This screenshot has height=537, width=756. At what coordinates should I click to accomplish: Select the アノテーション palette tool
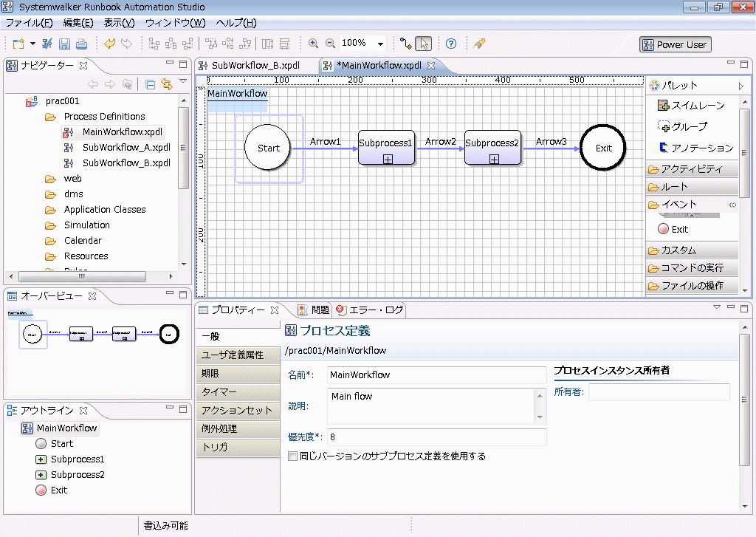click(695, 148)
